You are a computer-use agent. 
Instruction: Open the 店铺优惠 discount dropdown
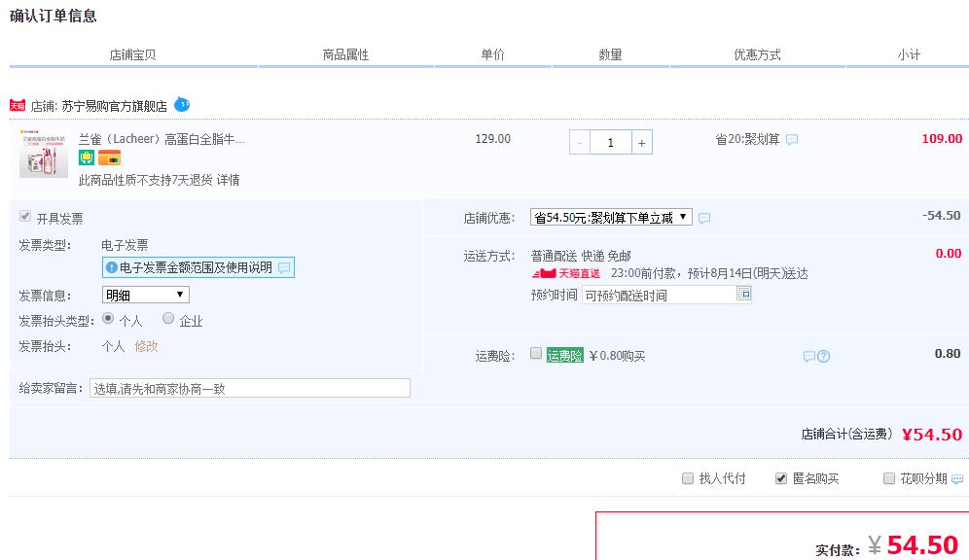pos(611,218)
